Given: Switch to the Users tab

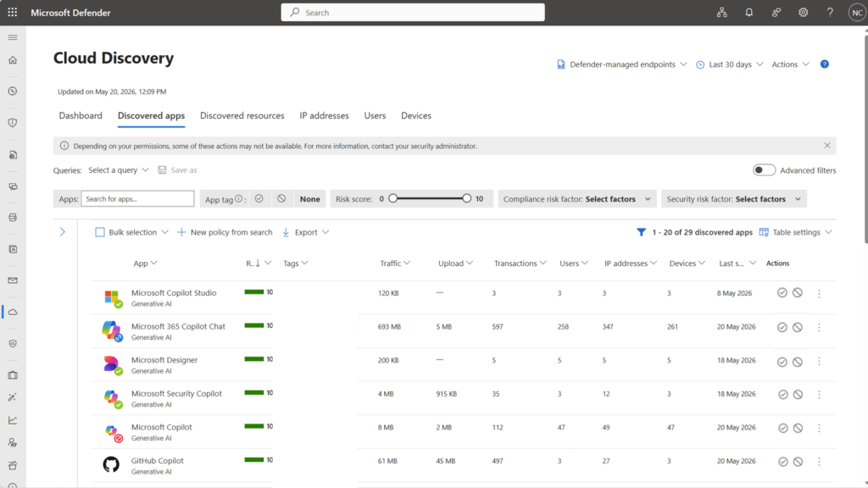Looking at the screenshot, I should coord(375,115).
